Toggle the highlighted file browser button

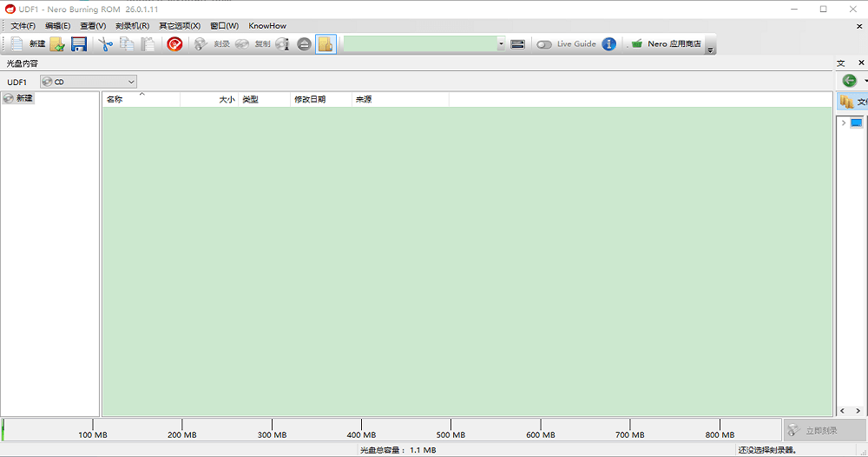(325, 44)
